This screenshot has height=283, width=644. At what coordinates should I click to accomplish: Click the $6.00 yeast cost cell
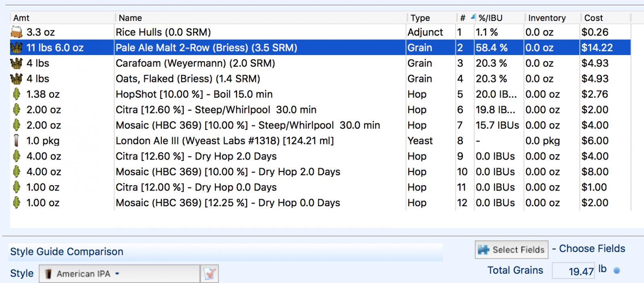(x=595, y=141)
